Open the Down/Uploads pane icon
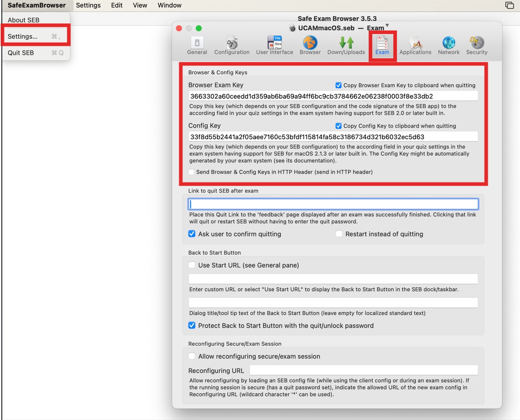 coord(346,44)
